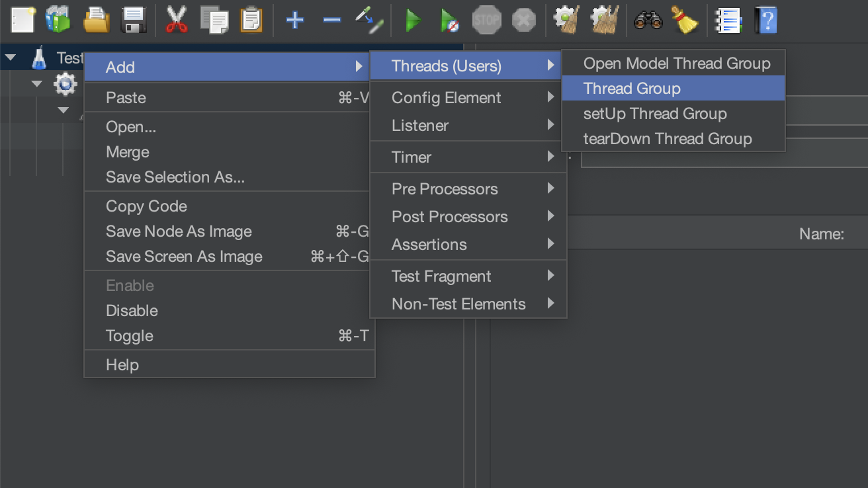
Task: Select Disable in the context menu
Action: (132, 311)
